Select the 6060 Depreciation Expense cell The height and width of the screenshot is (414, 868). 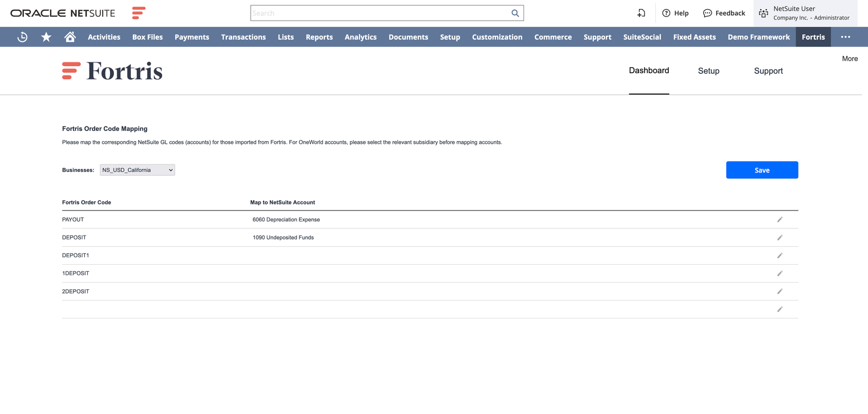[286, 220]
